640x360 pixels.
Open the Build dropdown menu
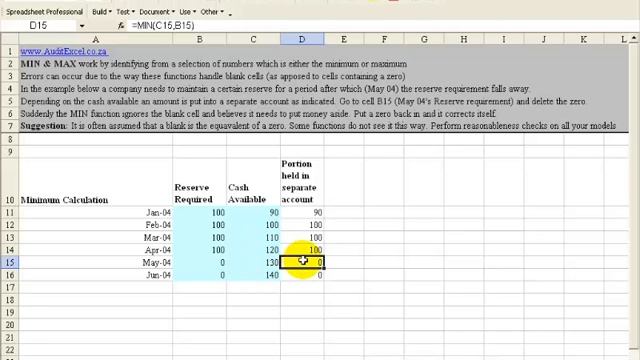[102, 12]
